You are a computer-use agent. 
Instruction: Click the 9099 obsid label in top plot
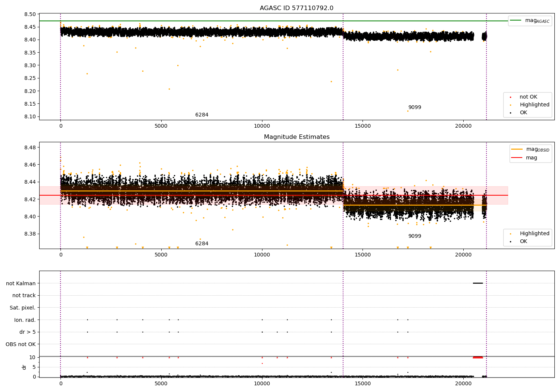[414, 108]
